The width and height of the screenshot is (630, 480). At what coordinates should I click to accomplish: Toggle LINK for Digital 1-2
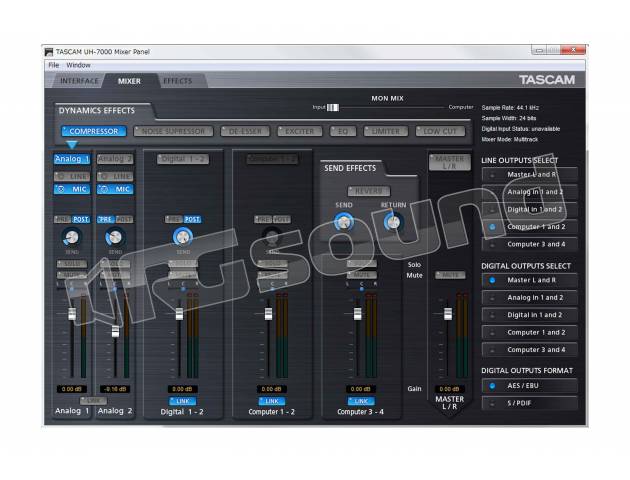[183, 401]
